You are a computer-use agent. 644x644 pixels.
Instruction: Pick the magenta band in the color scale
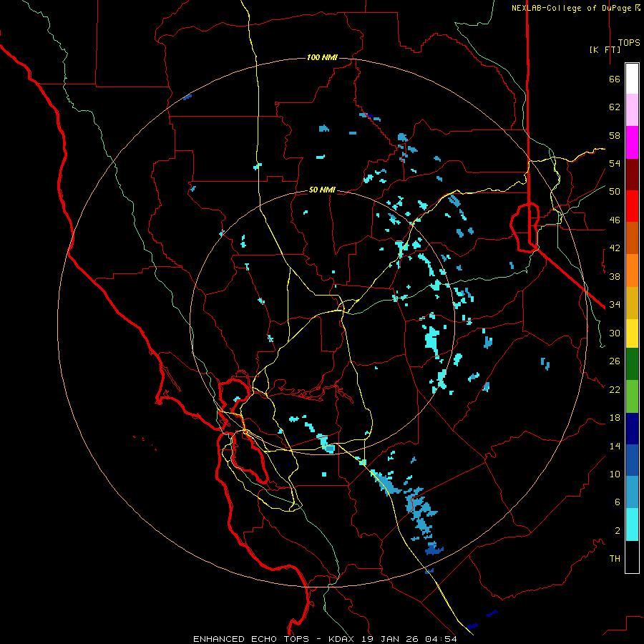coord(632,142)
